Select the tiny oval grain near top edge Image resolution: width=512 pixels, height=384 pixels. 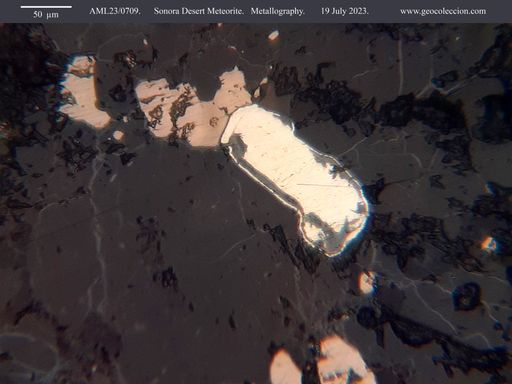(273, 35)
